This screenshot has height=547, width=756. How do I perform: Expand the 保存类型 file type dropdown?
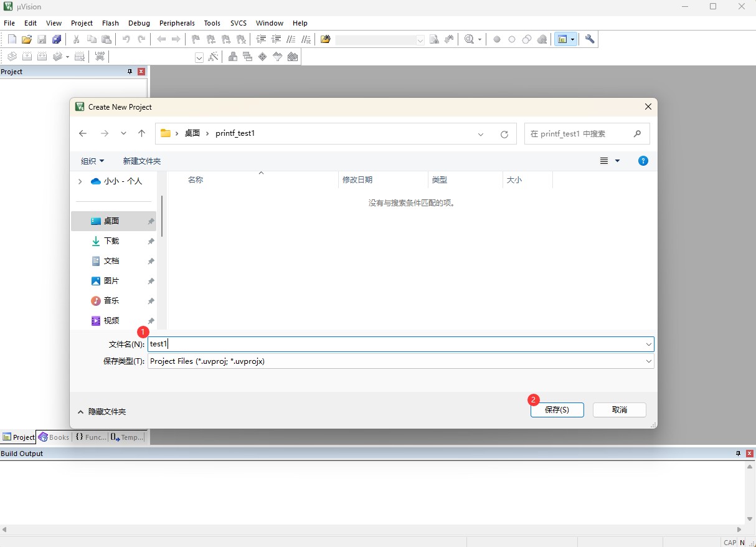point(648,361)
